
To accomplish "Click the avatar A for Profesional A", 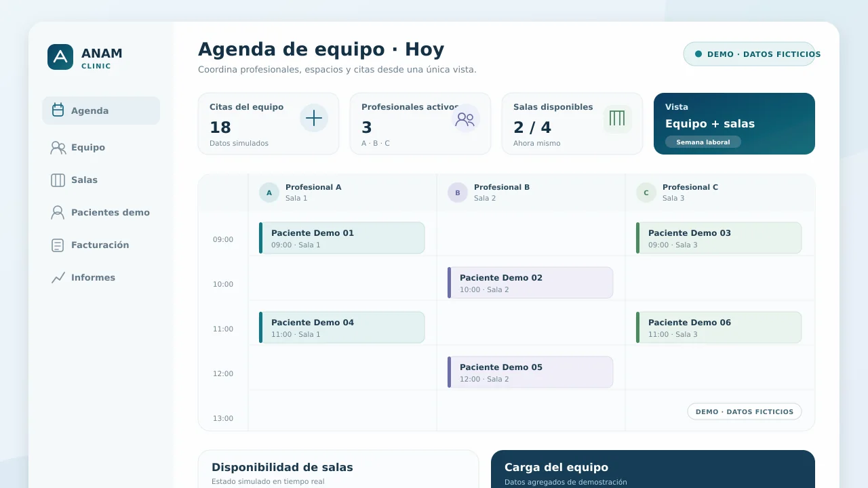I will coord(269,192).
